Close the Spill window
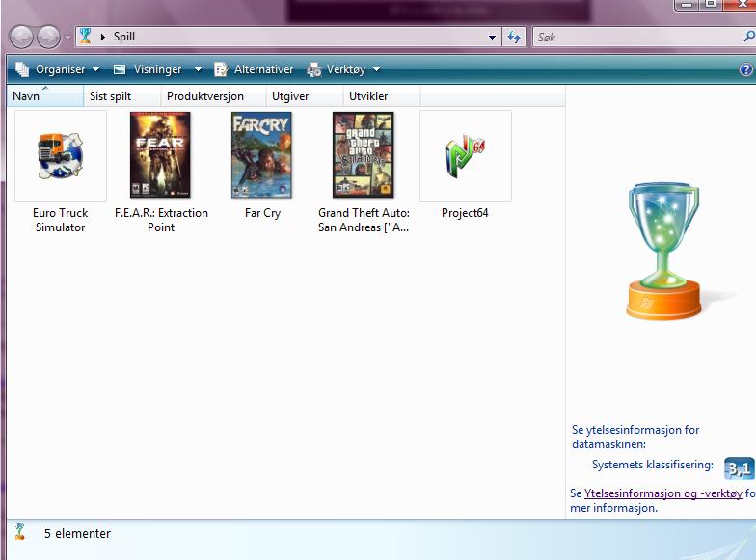This screenshot has width=756, height=560. [x=740, y=4]
